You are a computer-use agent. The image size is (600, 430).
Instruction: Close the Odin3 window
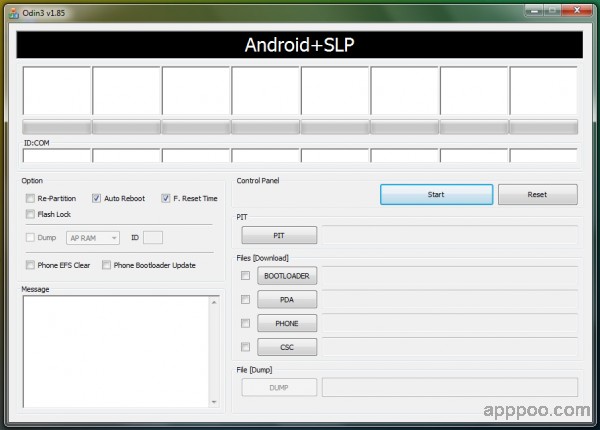click(577, 11)
